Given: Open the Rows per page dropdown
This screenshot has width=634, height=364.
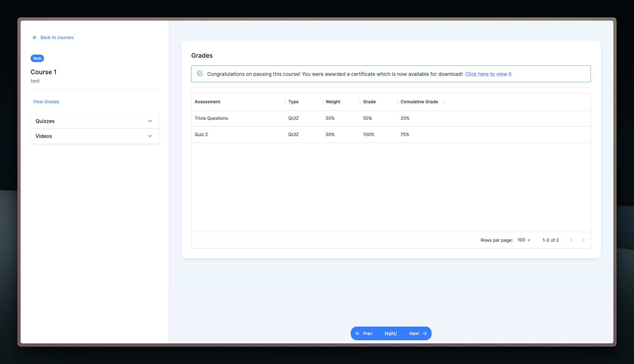Looking at the screenshot, I should click(524, 240).
